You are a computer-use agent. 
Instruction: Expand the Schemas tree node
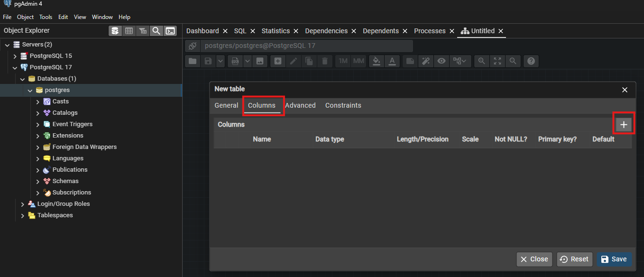pyautogui.click(x=38, y=181)
